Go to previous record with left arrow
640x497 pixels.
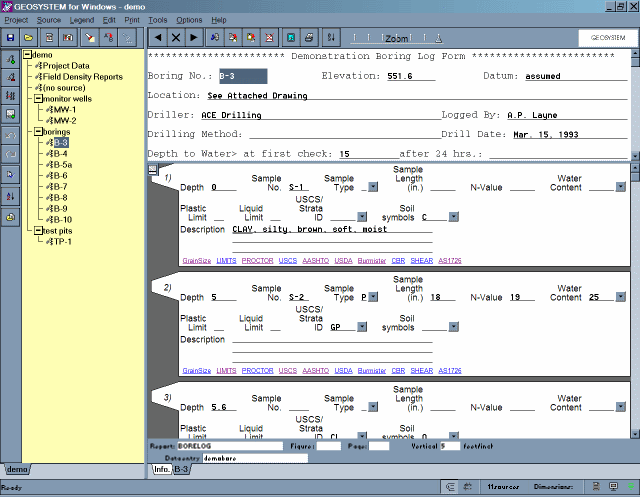(x=159, y=37)
